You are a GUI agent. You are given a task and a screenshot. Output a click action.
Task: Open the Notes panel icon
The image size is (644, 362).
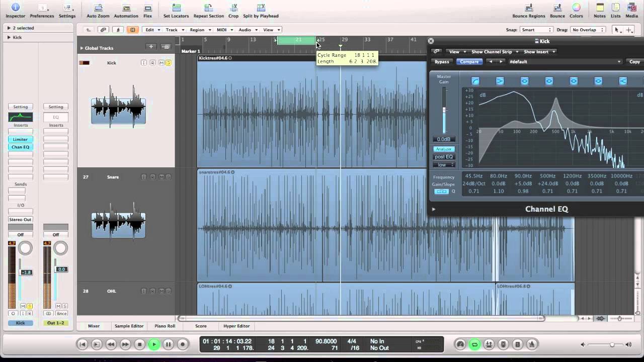click(600, 8)
